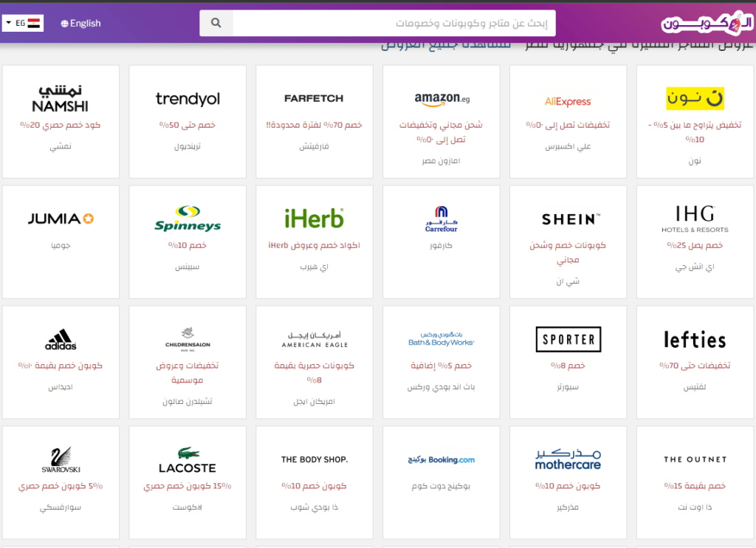
Task: Open the Amazon.eg store logo
Action: coord(441,99)
